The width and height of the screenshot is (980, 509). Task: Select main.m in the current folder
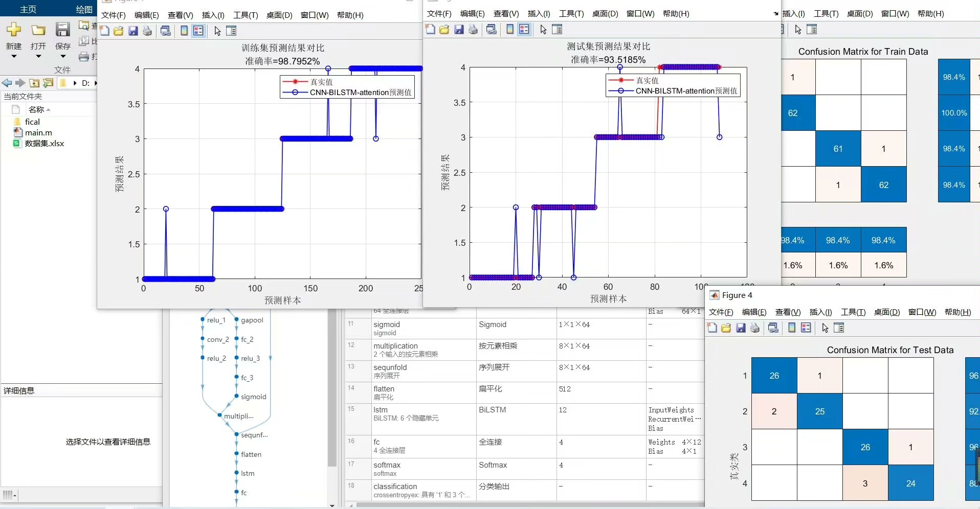(38, 132)
